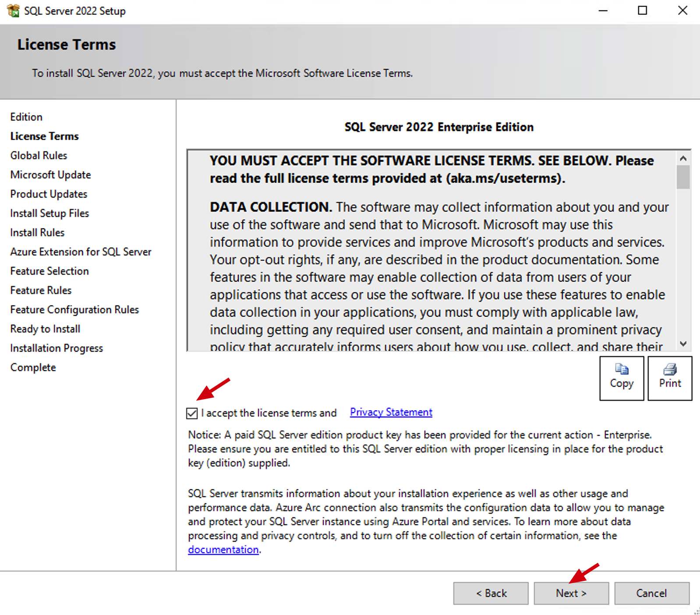Cancel the SQL Server setup
Image resolution: width=700 pixels, height=615 pixels.
tap(652, 593)
